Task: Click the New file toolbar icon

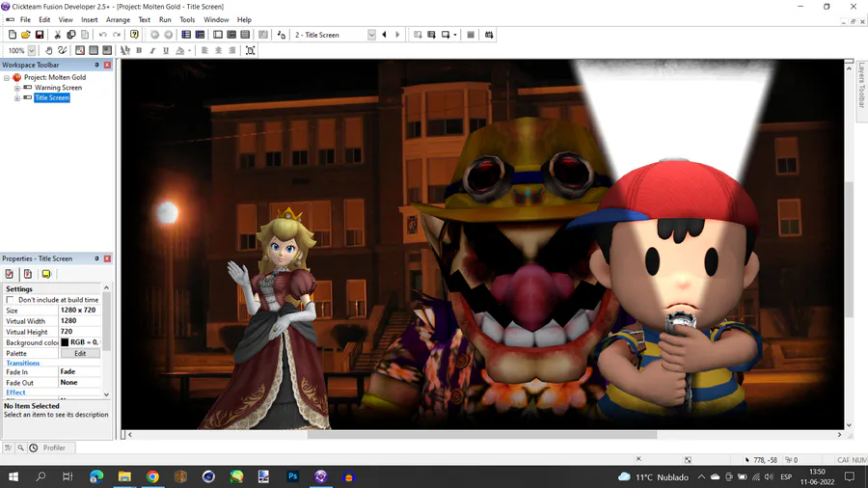Action: [13, 35]
